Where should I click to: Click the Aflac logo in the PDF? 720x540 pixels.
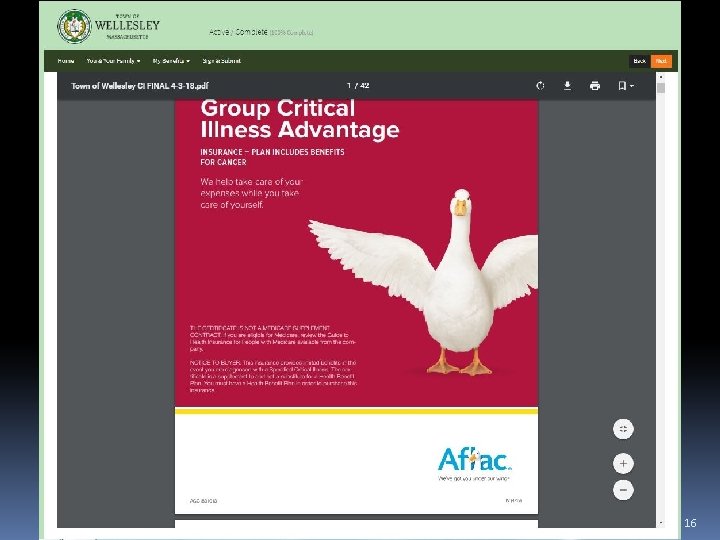click(475, 460)
